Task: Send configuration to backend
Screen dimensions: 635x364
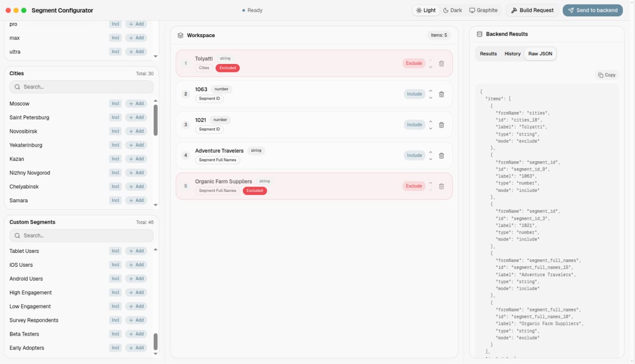Action: [593, 10]
